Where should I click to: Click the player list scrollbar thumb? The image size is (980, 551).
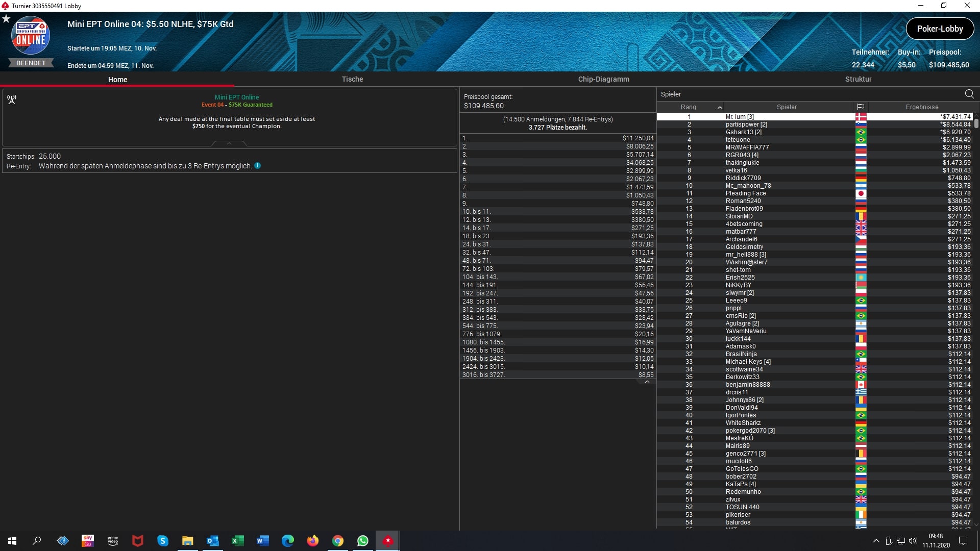click(976, 123)
